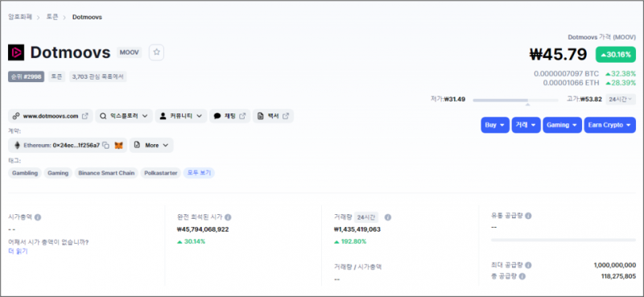Click the Dotmoovs 가격 (MOOV) label
Screen dimensions: 644x297
pyautogui.click(x=602, y=37)
